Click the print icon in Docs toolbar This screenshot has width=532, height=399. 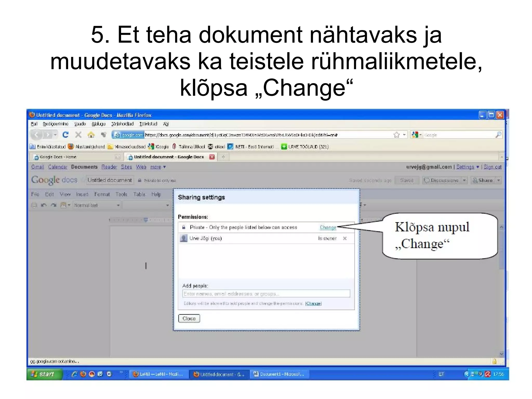tap(34, 205)
